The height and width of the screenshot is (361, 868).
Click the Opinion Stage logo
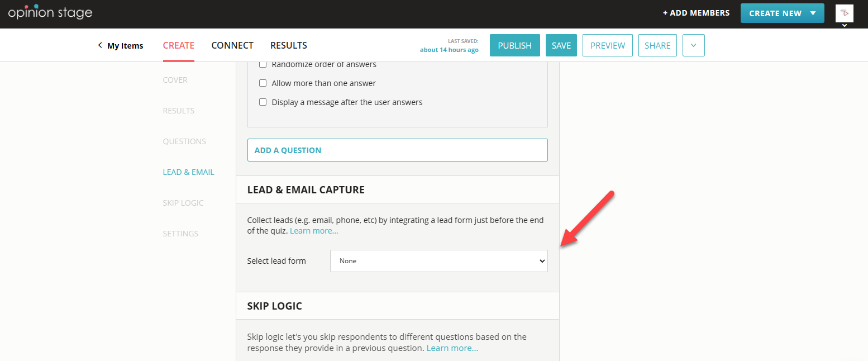coord(50,11)
